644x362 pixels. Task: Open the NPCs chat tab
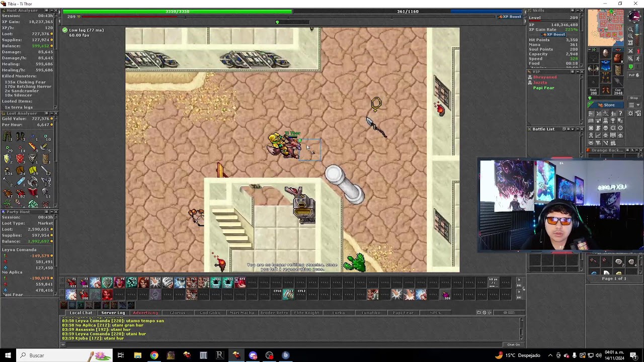coord(435,313)
